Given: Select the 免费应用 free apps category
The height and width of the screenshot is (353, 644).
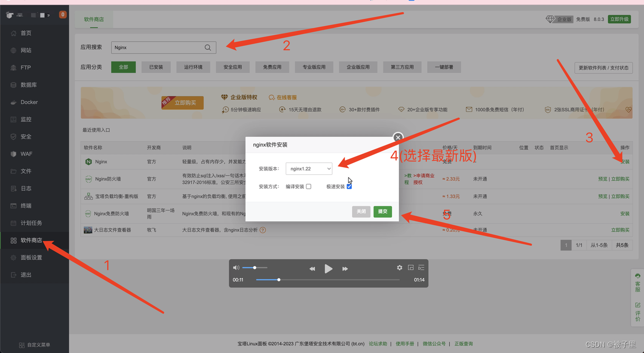Looking at the screenshot, I should click(272, 67).
